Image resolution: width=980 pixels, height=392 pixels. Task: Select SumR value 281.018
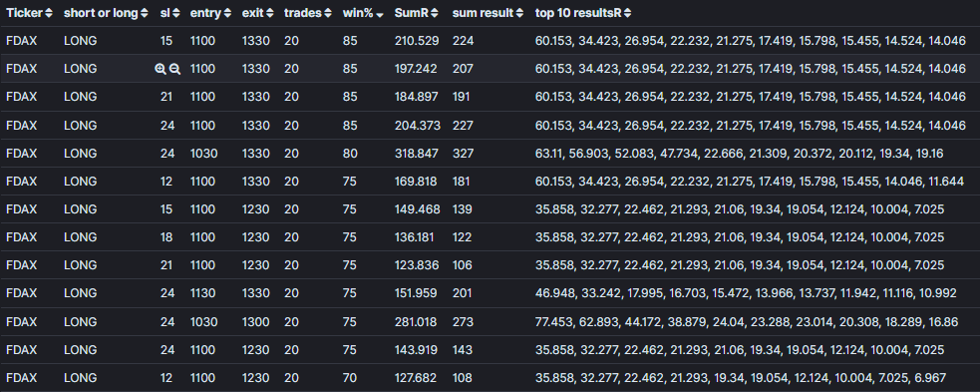416,322
